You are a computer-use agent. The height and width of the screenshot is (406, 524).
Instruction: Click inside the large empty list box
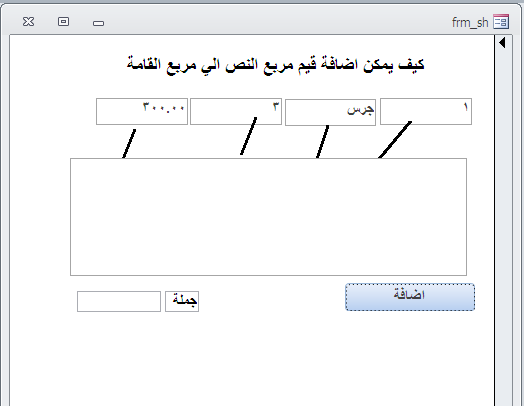pos(268,217)
